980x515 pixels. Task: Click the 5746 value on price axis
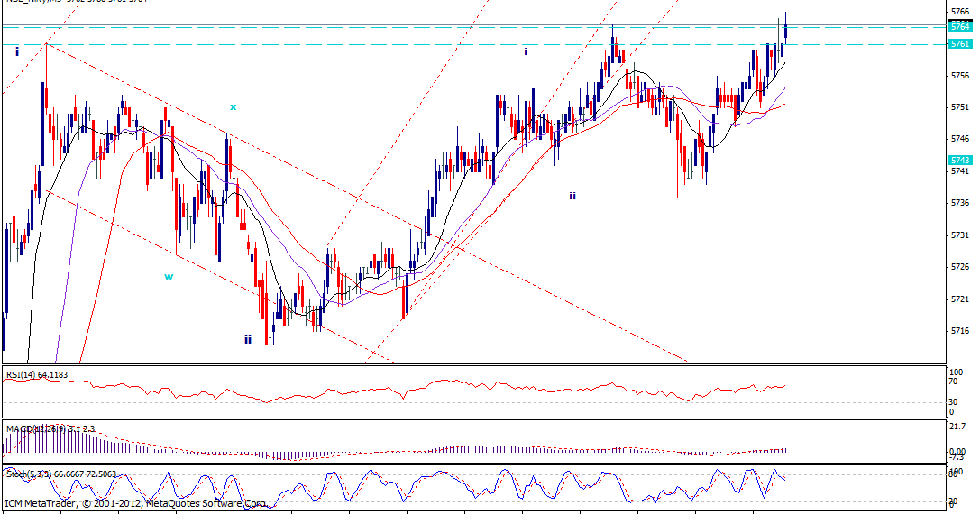(959, 139)
